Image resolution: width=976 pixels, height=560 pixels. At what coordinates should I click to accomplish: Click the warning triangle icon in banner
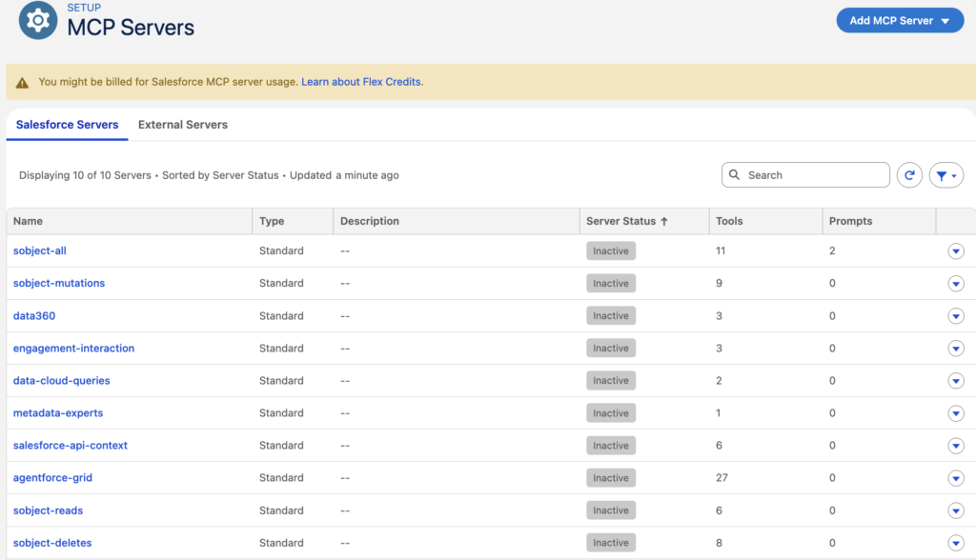click(23, 83)
